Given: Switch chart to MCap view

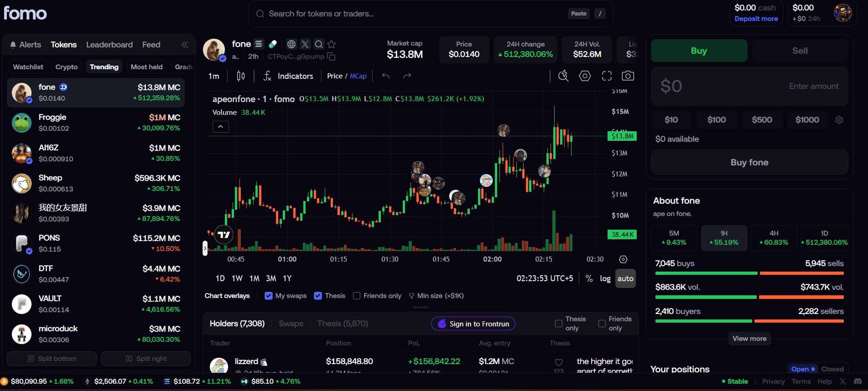Looking at the screenshot, I should [x=359, y=76].
